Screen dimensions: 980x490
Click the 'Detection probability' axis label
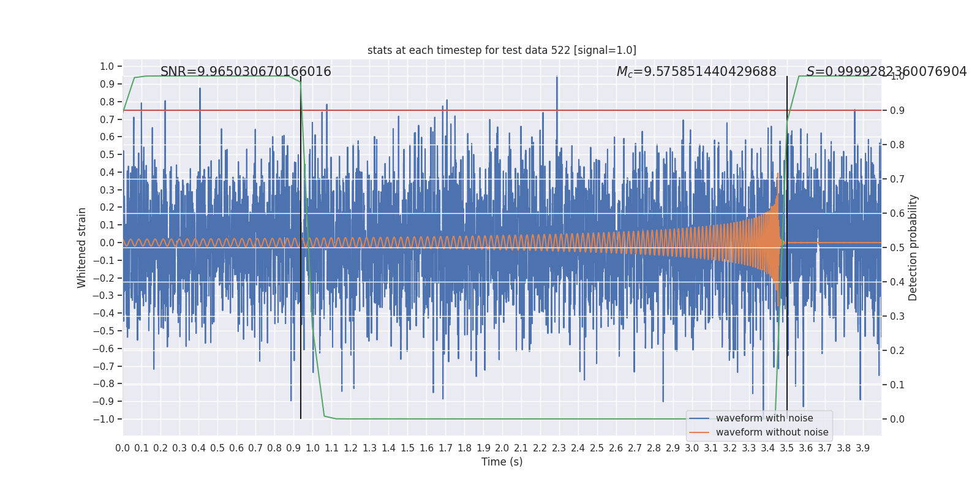[913, 247]
